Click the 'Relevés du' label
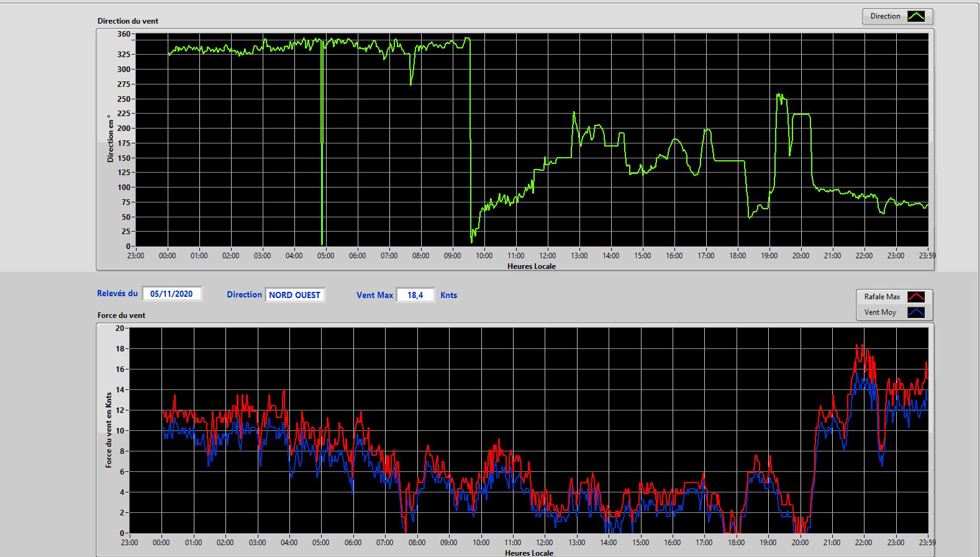Viewport: 980px width, 557px height. coord(117,293)
